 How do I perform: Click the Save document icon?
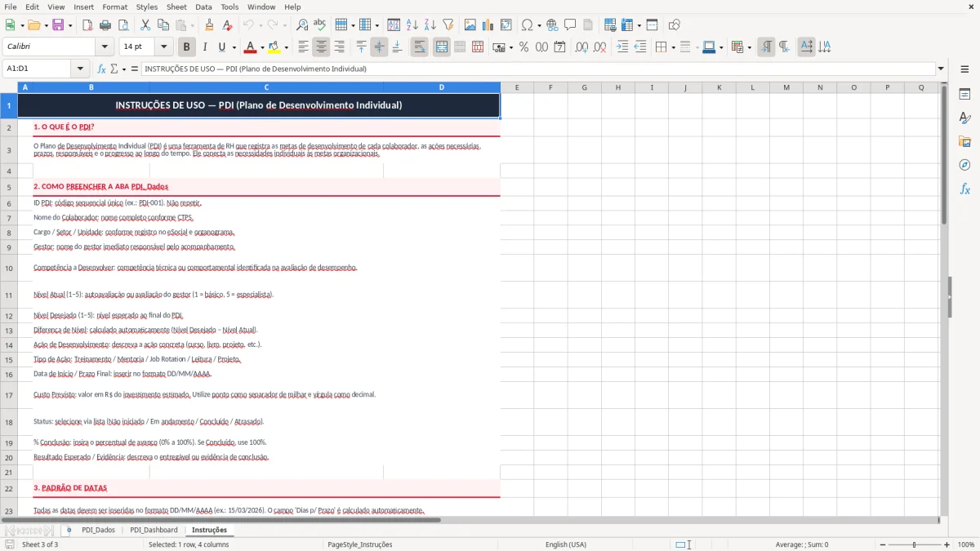[58, 25]
